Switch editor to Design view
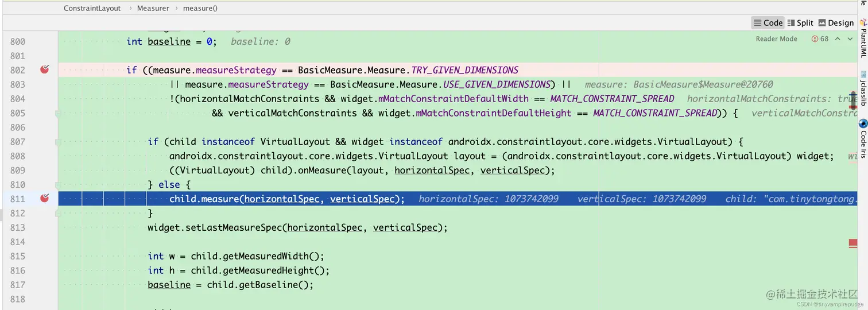This screenshot has height=310, width=868. [836, 22]
